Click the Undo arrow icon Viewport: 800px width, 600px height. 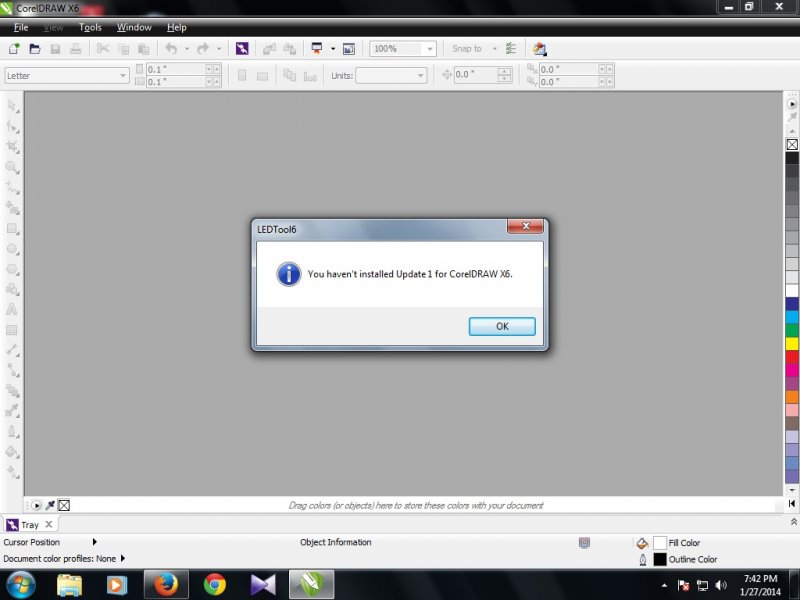click(171, 49)
